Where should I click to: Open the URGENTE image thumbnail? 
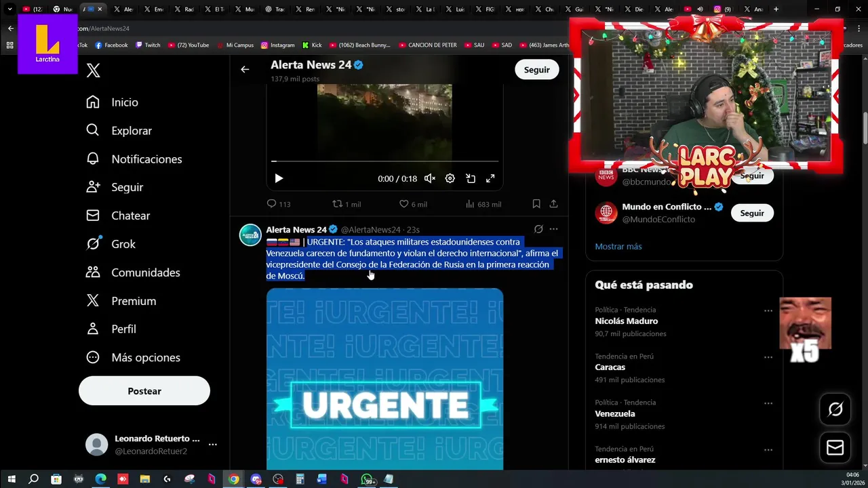384,379
